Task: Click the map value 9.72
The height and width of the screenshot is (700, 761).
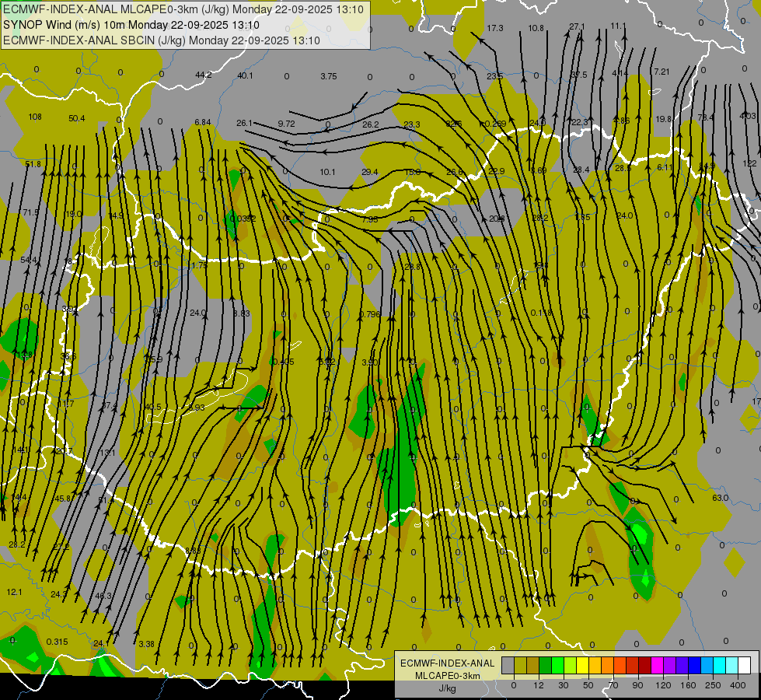Action: tap(286, 124)
